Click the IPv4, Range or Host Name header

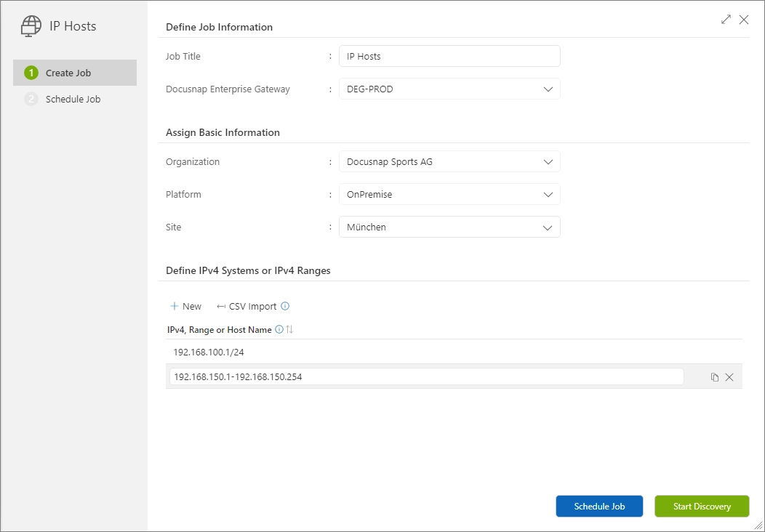[x=219, y=330]
